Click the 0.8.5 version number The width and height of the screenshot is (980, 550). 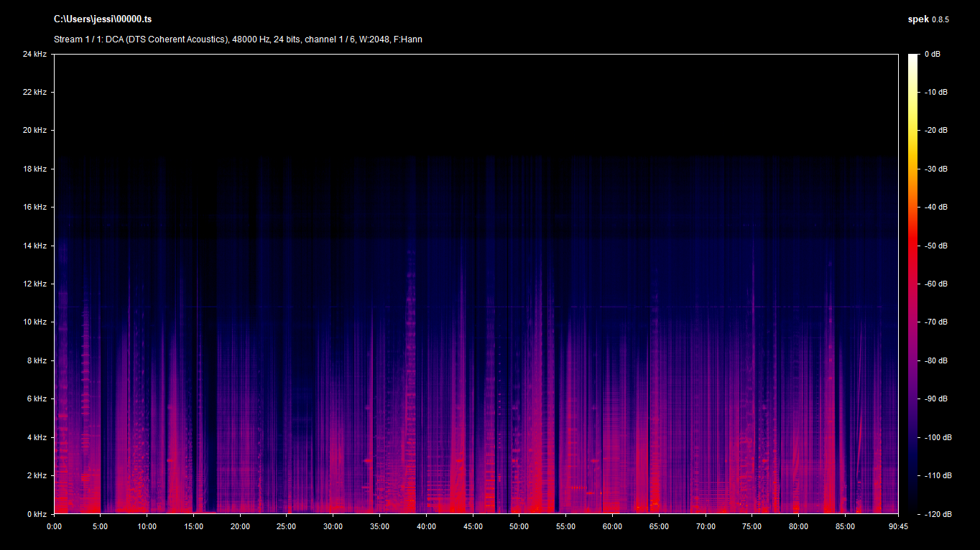pyautogui.click(x=940, y=20)
